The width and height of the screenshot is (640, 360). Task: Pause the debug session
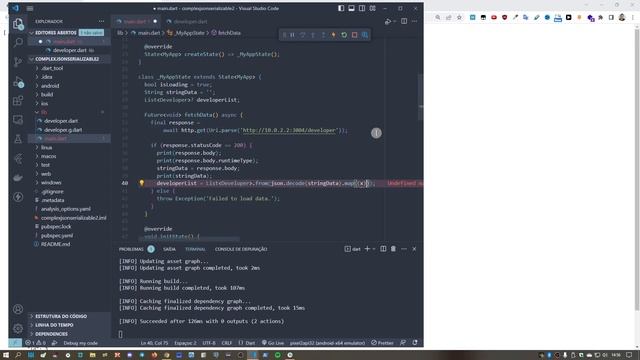point(293,35)
